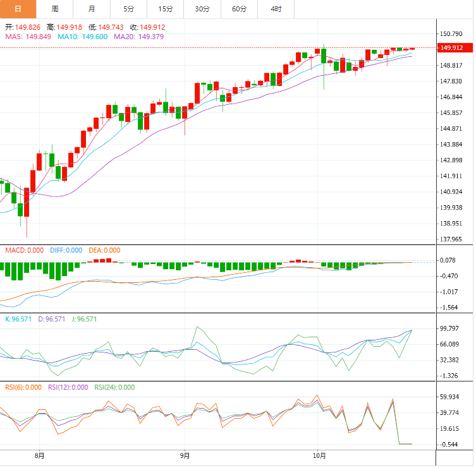Click the K:96.571 KDJ value label
The image size is (476, 468).
point(18,319)
